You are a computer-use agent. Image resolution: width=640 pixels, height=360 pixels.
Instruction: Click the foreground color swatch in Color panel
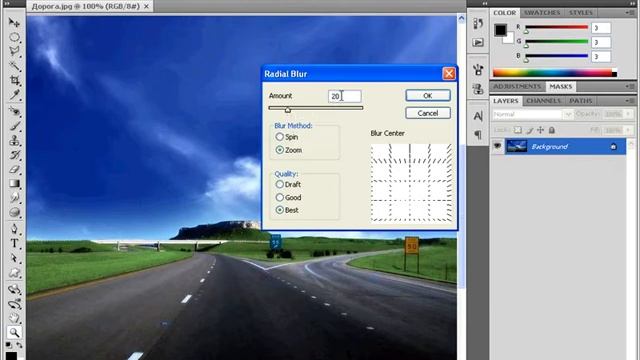pos(500,30)
